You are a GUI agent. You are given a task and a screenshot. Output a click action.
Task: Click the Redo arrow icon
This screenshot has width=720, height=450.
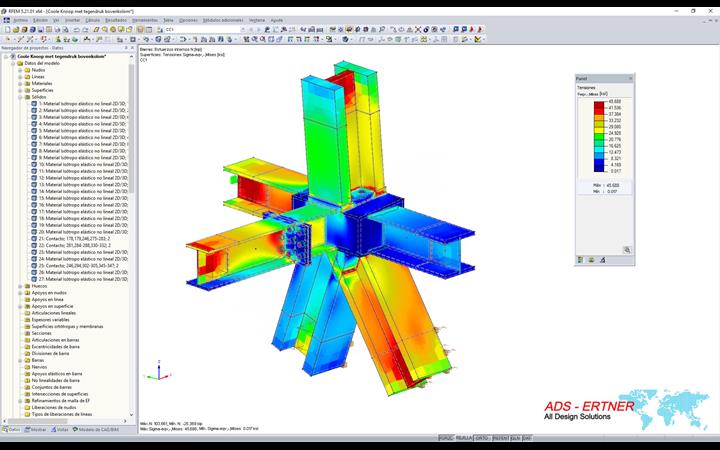point(85,29)
